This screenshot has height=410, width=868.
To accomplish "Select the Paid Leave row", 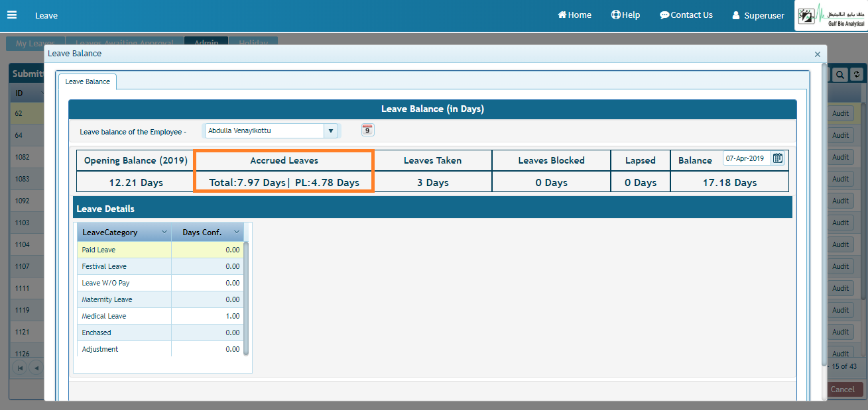I will pyautogui.click(x=160, y=250).
